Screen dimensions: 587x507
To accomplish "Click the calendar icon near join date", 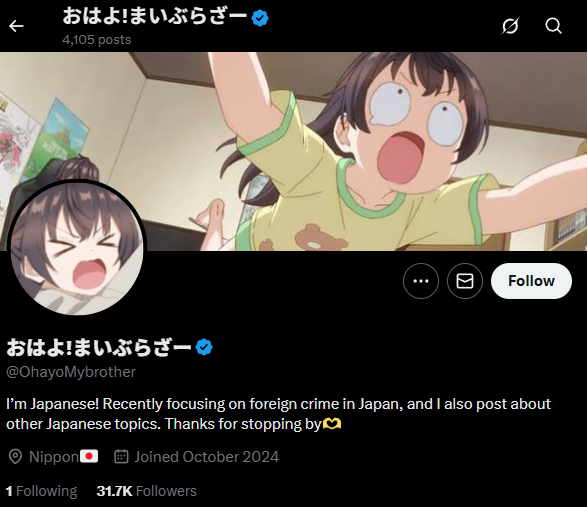I will [x=121, y=456].
